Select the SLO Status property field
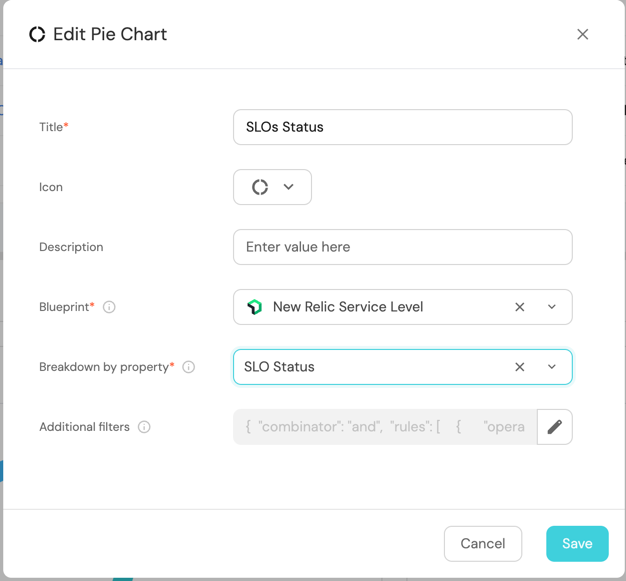The image size is (626, 581). pos(370,367)
